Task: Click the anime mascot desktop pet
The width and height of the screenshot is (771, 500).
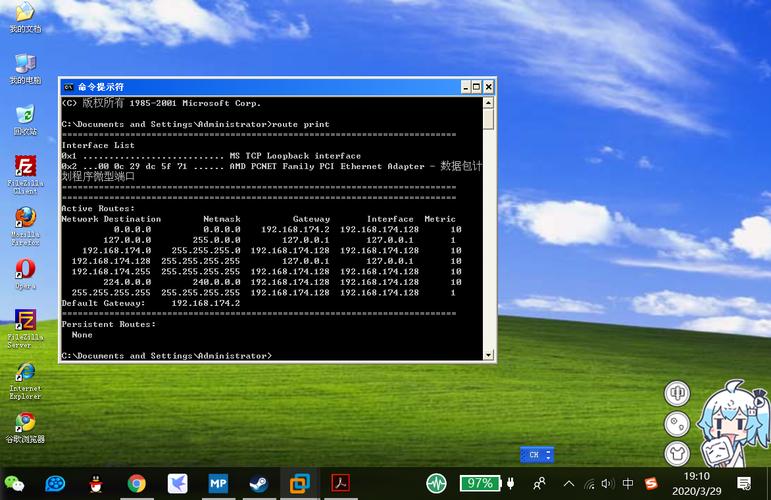Action: (733, 424)
